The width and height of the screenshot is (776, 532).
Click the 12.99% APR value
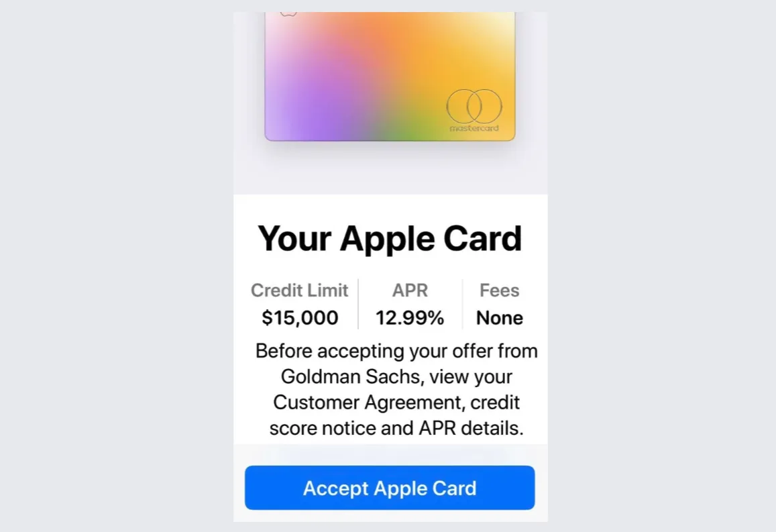(410, 318)
